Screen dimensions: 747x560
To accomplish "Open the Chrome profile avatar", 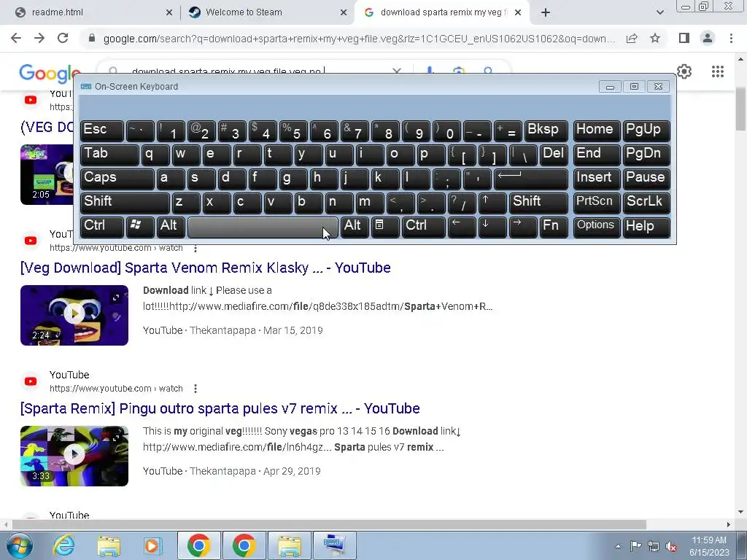I will point(708,38).
